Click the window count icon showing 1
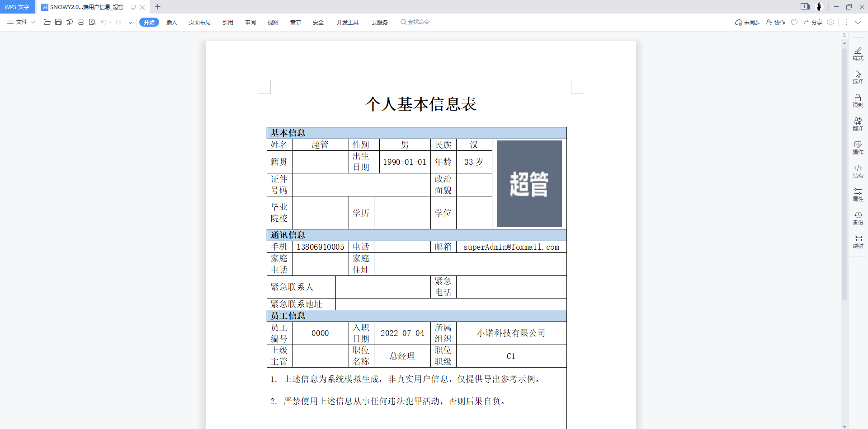The image size is (868, 429). (x=805, y=7)
